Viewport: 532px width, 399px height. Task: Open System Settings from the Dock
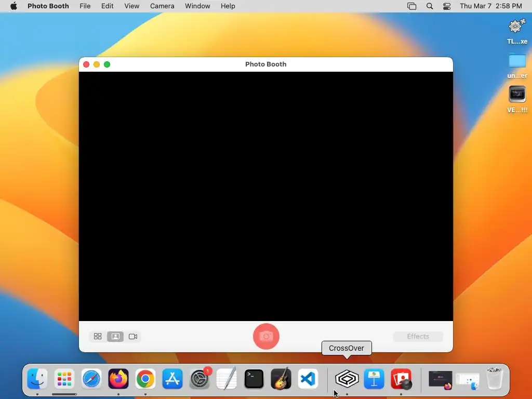point(199,379)
